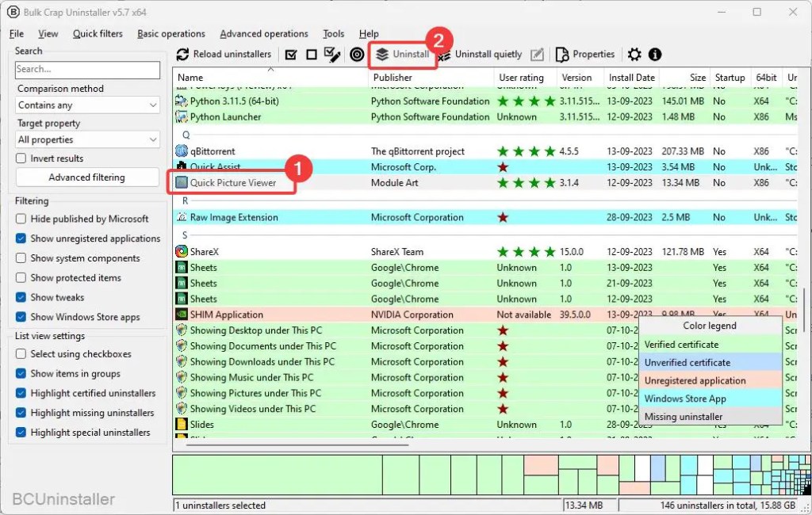Screen dimensions: 812x515
Task: Toggle the Invert results checkbox
Action: [21, 158]
